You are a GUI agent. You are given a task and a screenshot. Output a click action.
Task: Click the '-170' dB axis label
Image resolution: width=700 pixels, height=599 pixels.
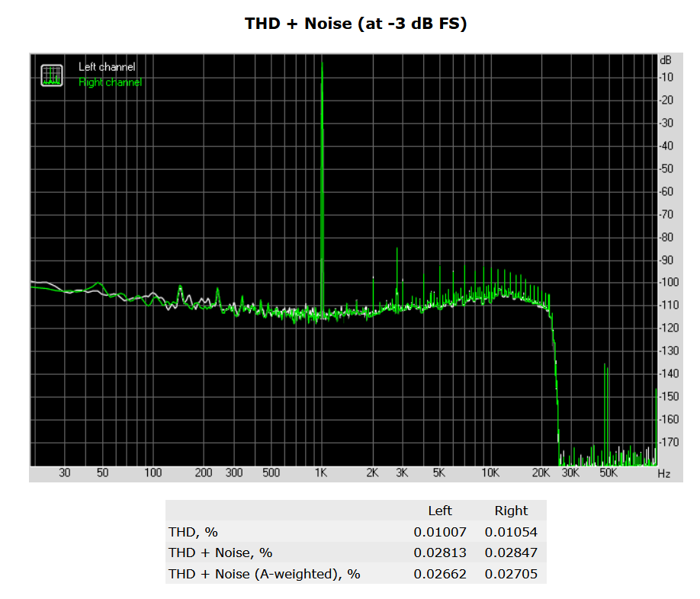[669, 442]
